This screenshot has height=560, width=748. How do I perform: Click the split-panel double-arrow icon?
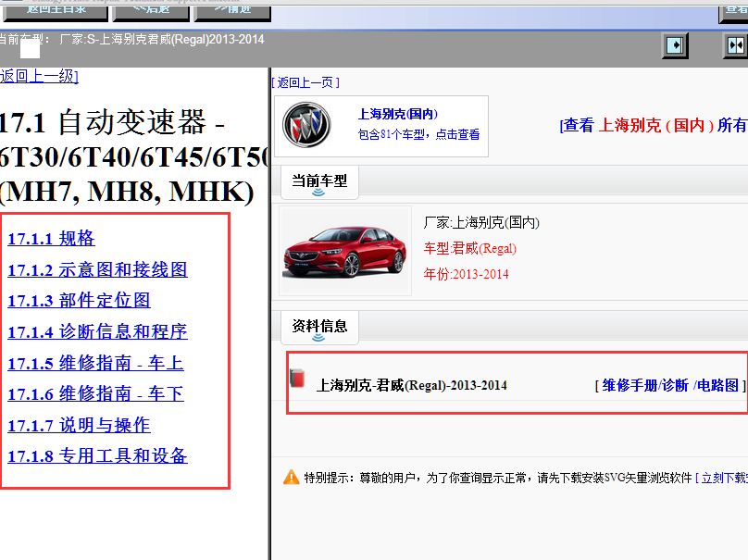(736, 45)
